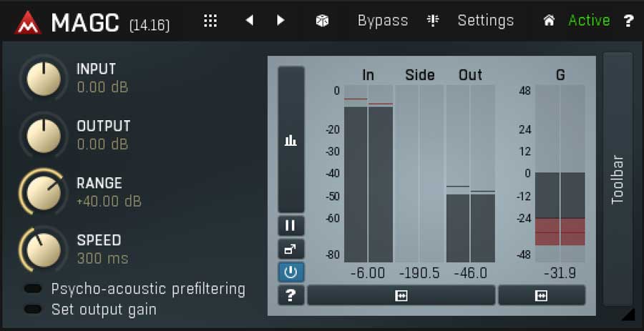Click the Active status label
Viewport: 644px width, 331px height.
pyautogui.click(x=588, y=21)
